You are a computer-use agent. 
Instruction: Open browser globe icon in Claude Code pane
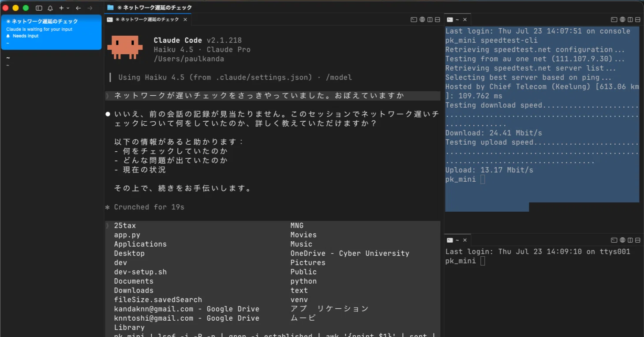pos(422,19)
